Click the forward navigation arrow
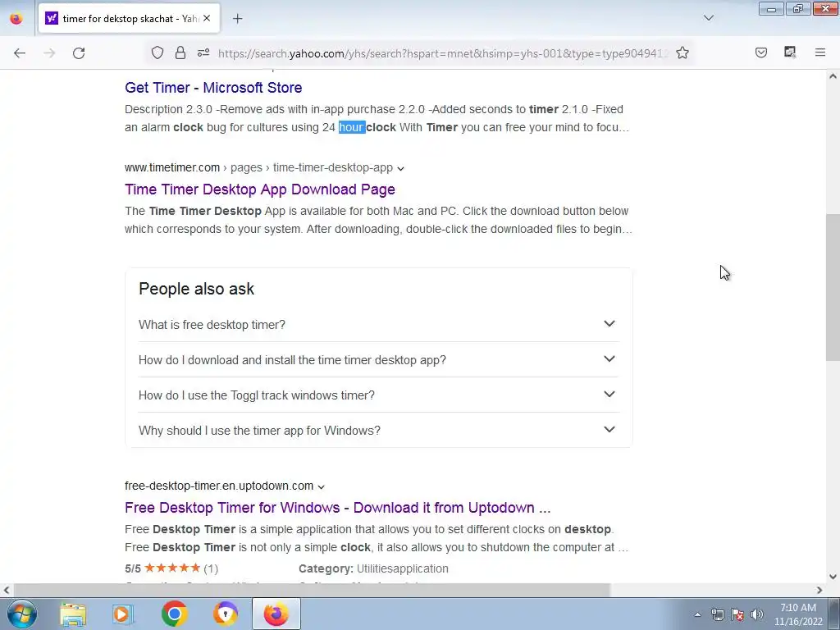The height and width of the screenshot is (630, 840). coord(49,53)
